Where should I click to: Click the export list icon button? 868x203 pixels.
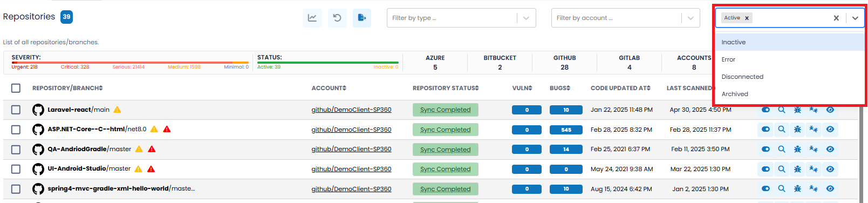tap(362, 18)
